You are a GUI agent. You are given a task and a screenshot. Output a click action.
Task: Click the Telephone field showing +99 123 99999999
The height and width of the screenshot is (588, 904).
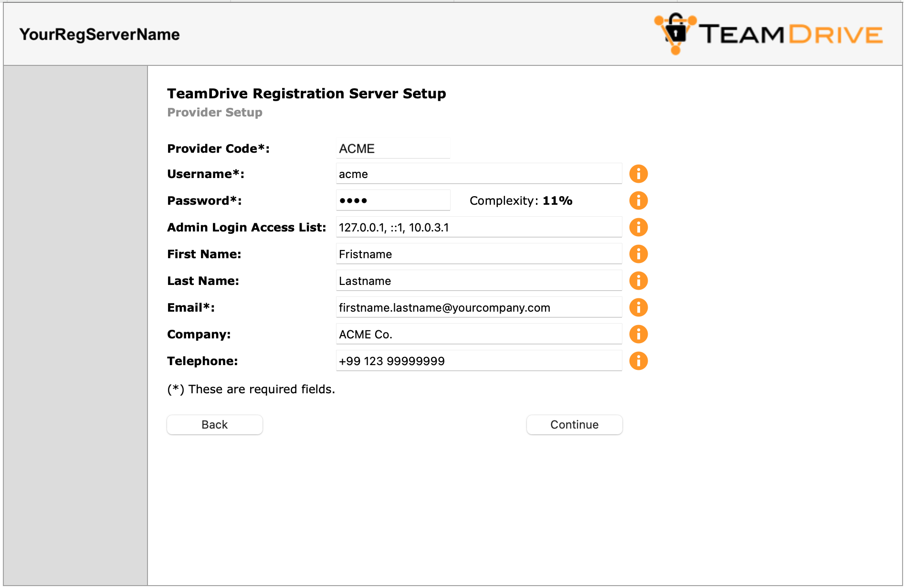click(x=479, y=361)
